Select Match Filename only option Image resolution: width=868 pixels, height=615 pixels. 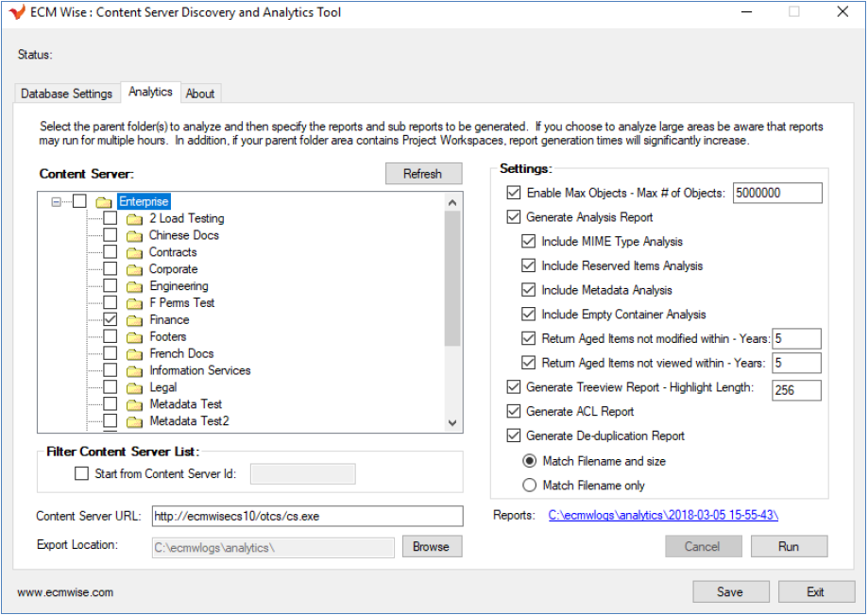tap(530, 486)
